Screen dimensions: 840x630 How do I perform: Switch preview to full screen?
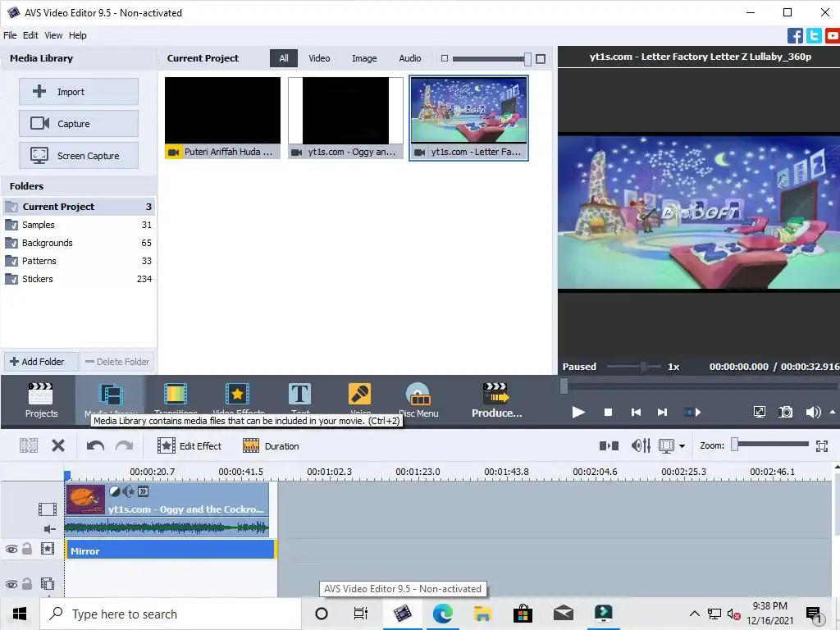[759, 412]
